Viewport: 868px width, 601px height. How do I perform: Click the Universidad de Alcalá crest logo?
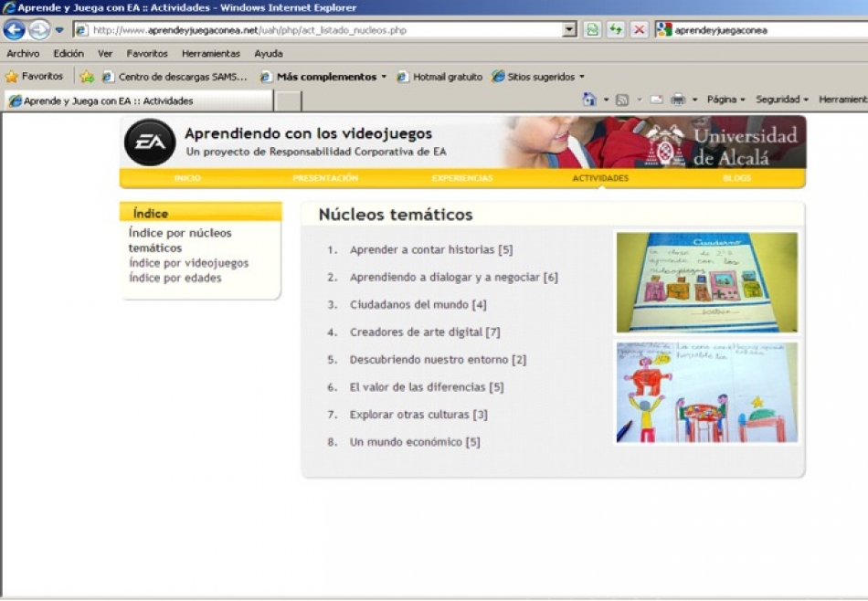[664, 145]
